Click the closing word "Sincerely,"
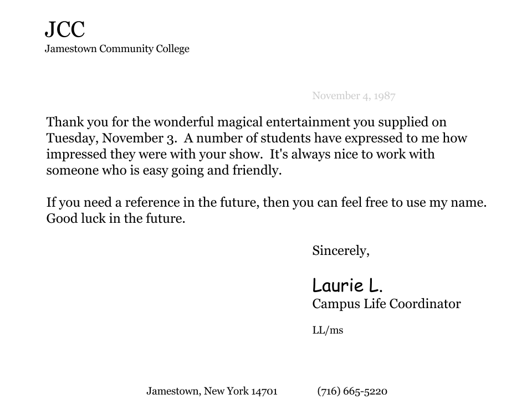The height and width of the screenshot is (399, 532). pos(341,250)
